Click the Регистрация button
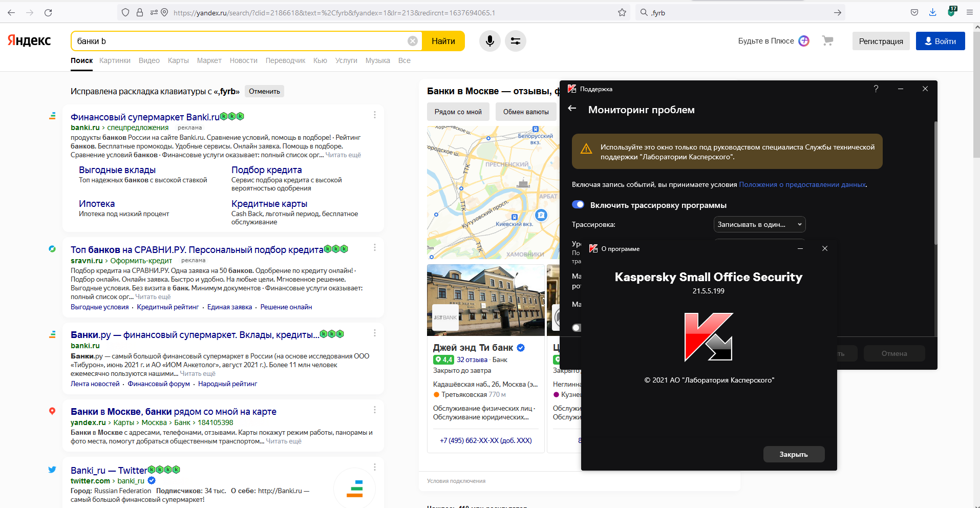The image size is (980, 508). click(881, 41)
